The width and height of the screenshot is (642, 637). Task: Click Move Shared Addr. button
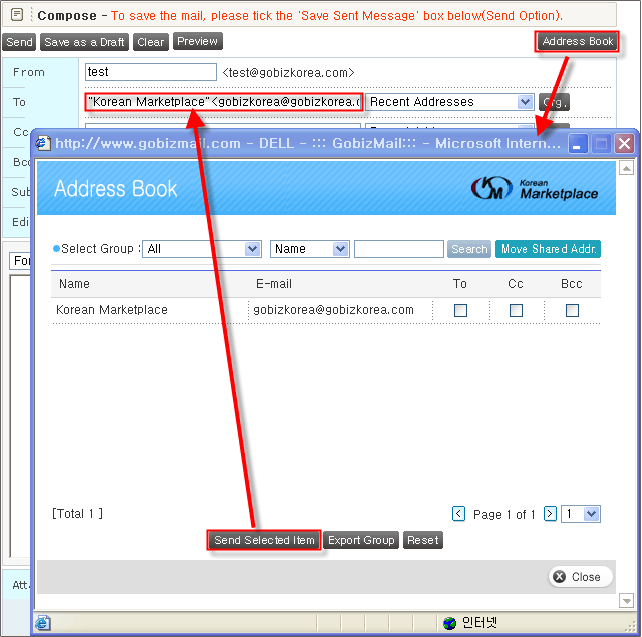548,249
